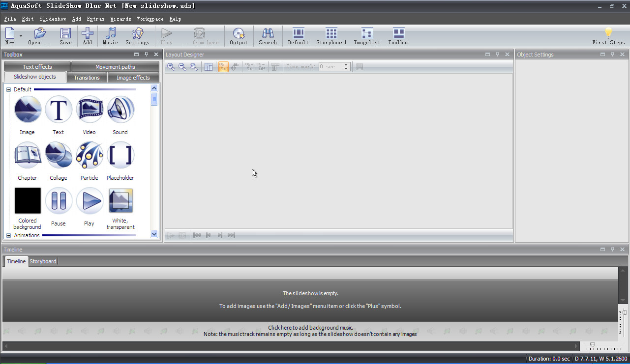Click the Toolbox scrollbar up arrow
Screen dimensions: 630x364
pyautogui.click(x=154, y=88)
